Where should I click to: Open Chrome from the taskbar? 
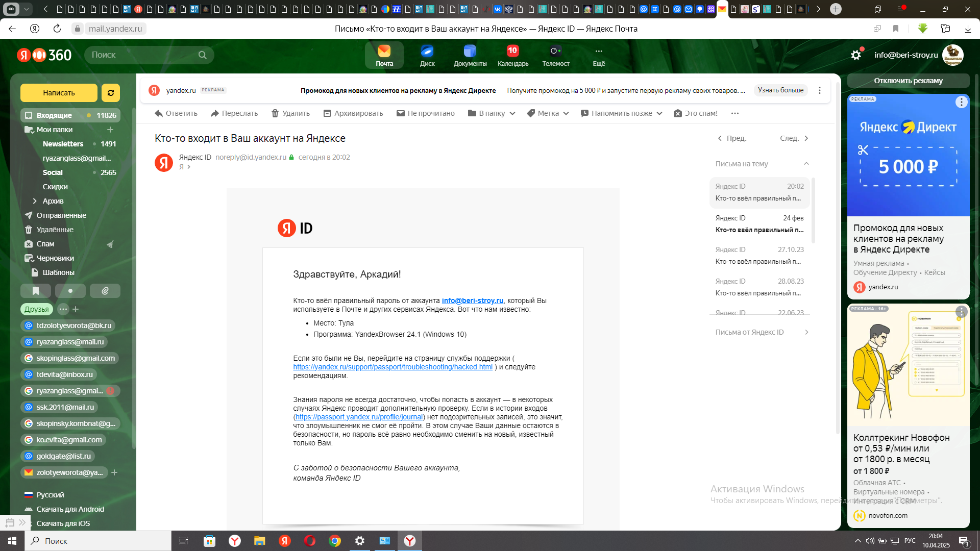[x=335, y=541]
